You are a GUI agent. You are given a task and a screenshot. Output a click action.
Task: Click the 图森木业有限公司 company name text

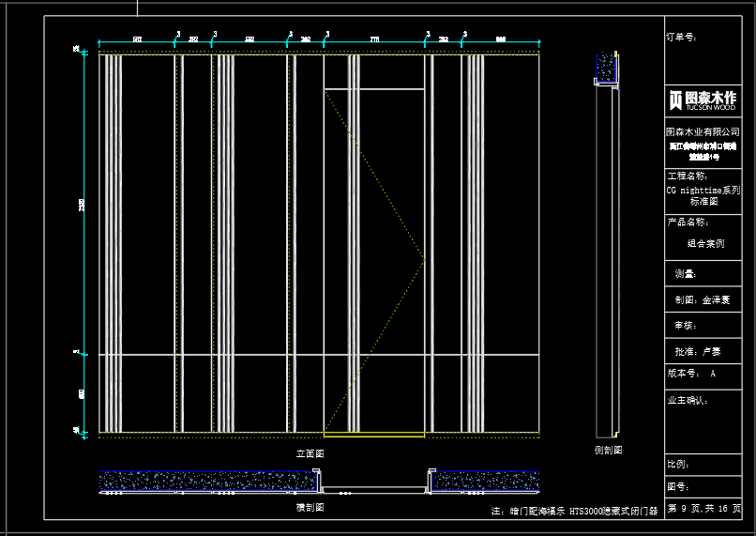pyautogui.click(x=703, y=132)
